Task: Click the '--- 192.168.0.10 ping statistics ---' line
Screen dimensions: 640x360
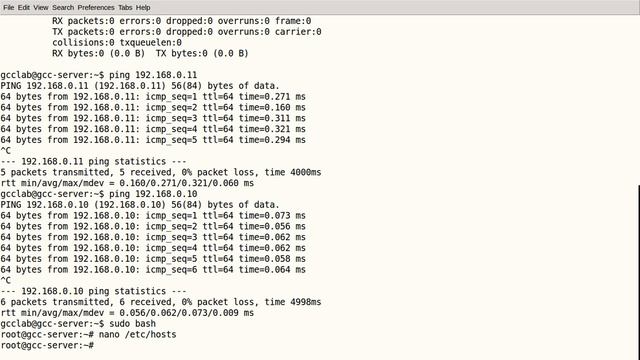Action: pyautogui.click(x=93, y=291)
